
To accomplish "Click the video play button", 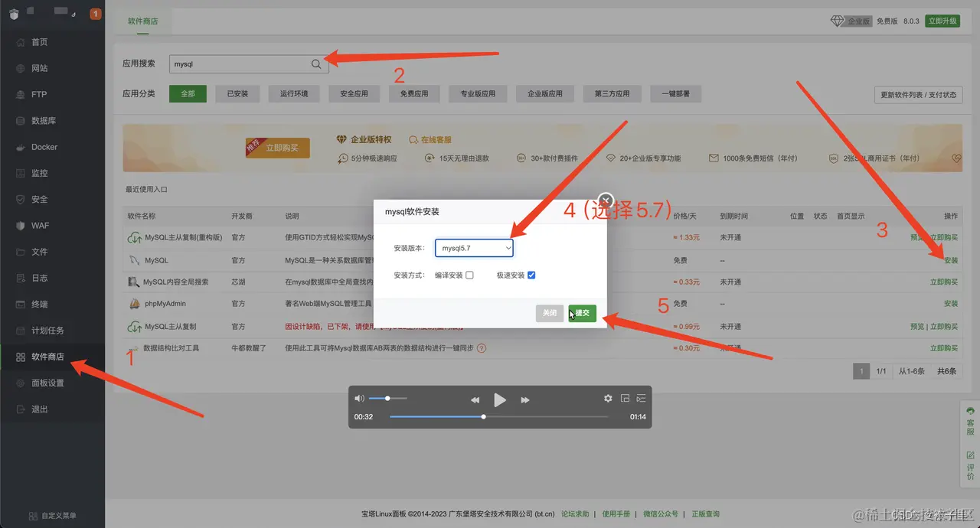I will point(500,399).
